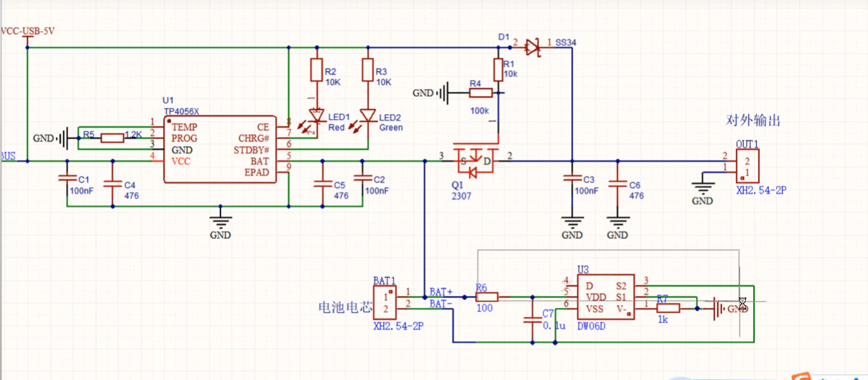Click the XH2.54-2P text under BAT1
The width and height of the screenshot is (868, 380).
pos(399,326)
